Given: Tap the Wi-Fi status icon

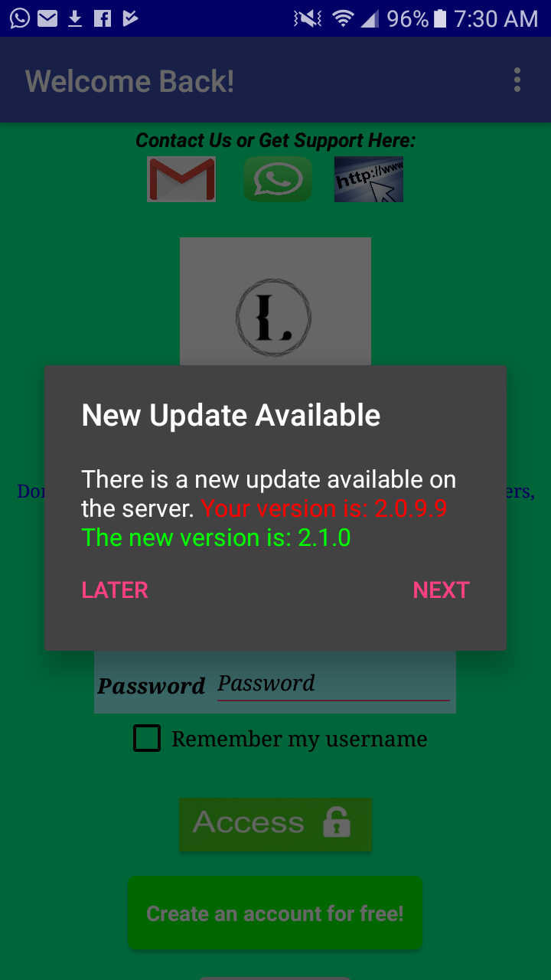Looking at the screenshot, I should [x=344, y=18].
